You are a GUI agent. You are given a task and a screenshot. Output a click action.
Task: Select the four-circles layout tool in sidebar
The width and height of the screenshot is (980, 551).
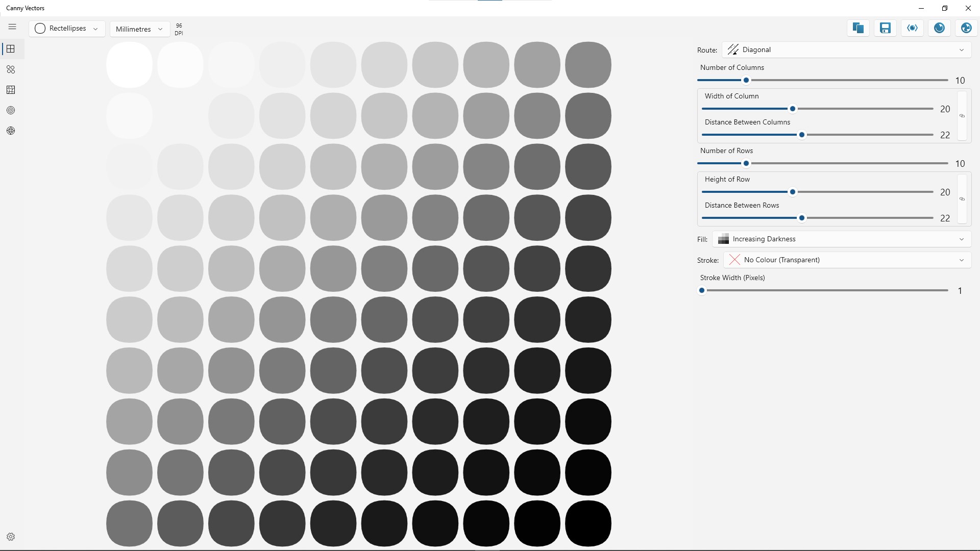coord(11,69)
